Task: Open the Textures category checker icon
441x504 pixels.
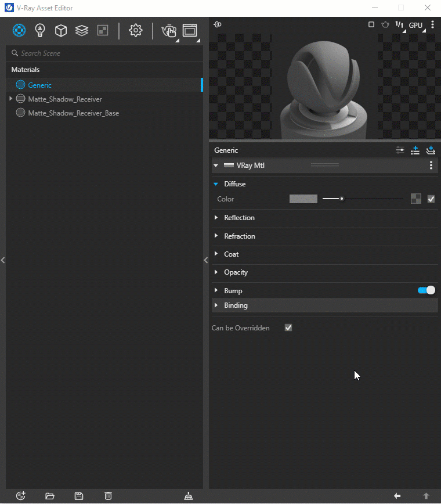Action: pos(103,31)
